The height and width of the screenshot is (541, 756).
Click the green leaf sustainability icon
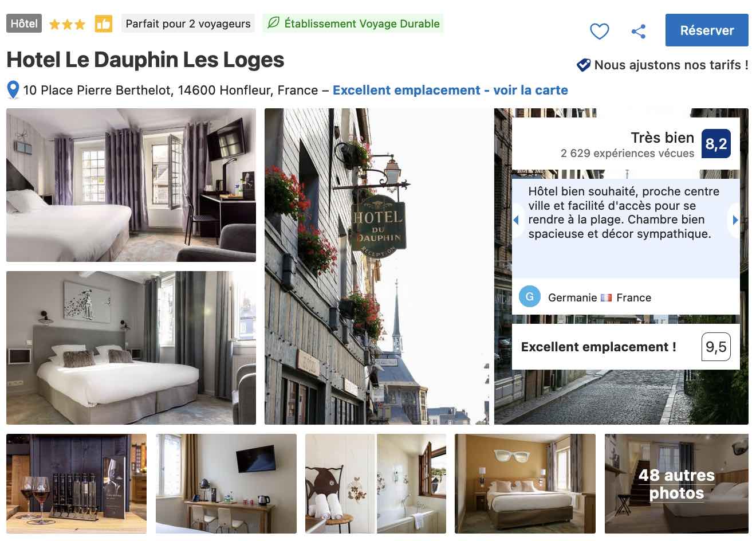point(274,23)
